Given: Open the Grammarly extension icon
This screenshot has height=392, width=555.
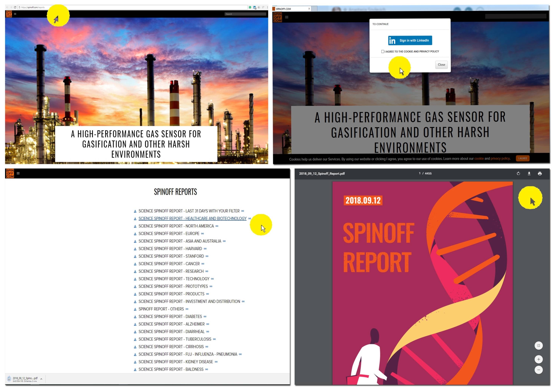Looking at the screenshot, I should (250, 7).
